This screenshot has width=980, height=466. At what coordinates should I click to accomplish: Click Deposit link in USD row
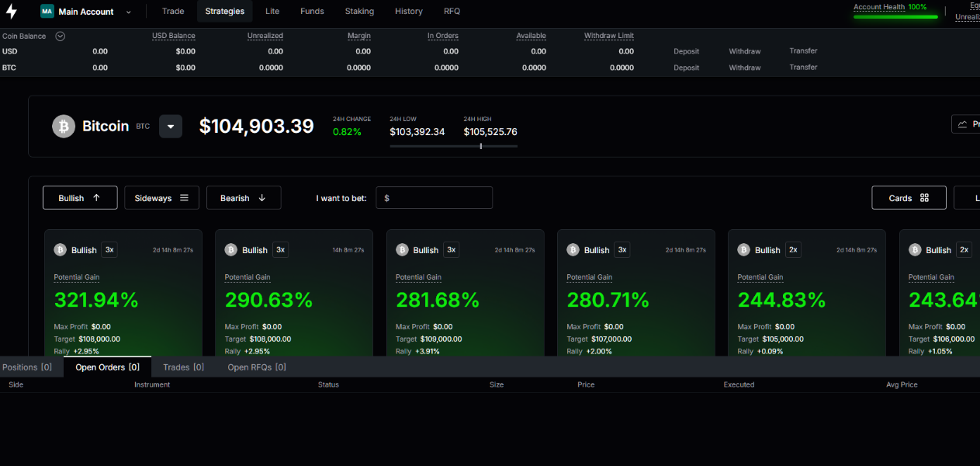coord(686,51)
